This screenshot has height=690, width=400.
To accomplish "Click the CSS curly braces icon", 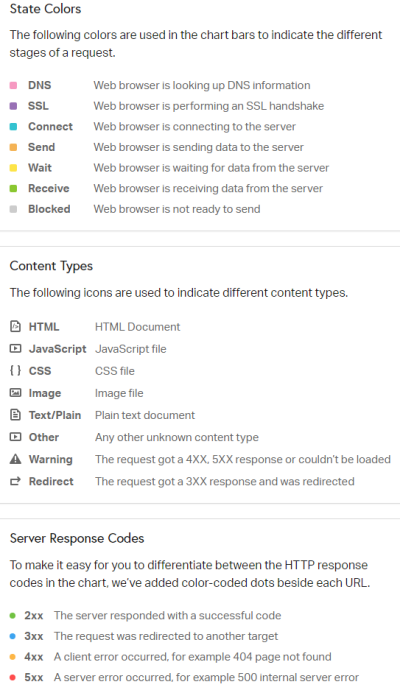I will click(15, 371).
